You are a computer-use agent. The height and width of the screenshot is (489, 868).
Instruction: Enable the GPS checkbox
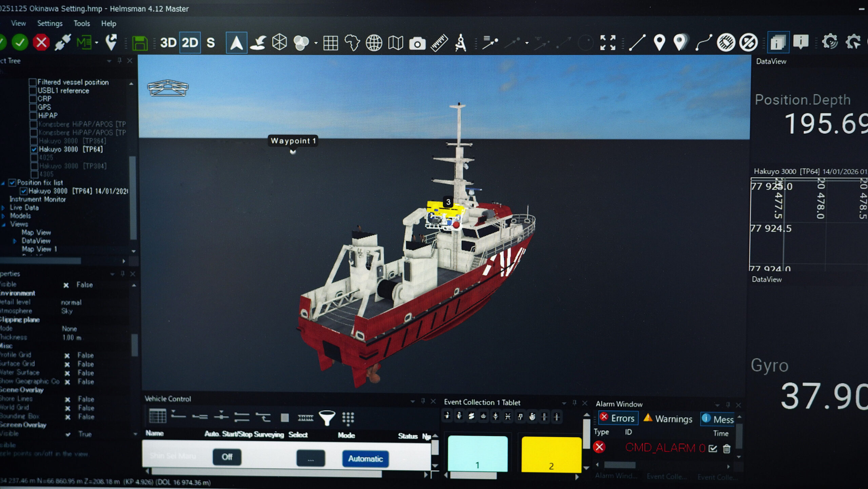(x=33, y=108)
